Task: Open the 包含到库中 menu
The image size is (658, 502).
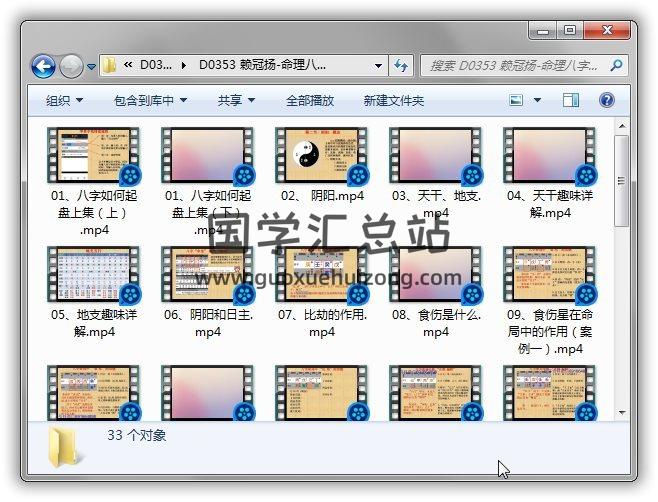Action: tap(150, 100)
